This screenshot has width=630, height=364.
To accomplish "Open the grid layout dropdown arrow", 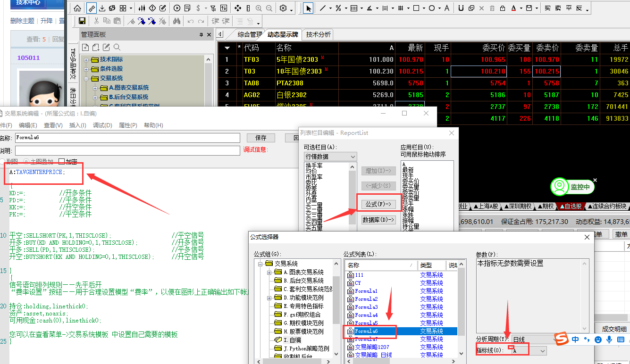I will [x=131, y=8].
